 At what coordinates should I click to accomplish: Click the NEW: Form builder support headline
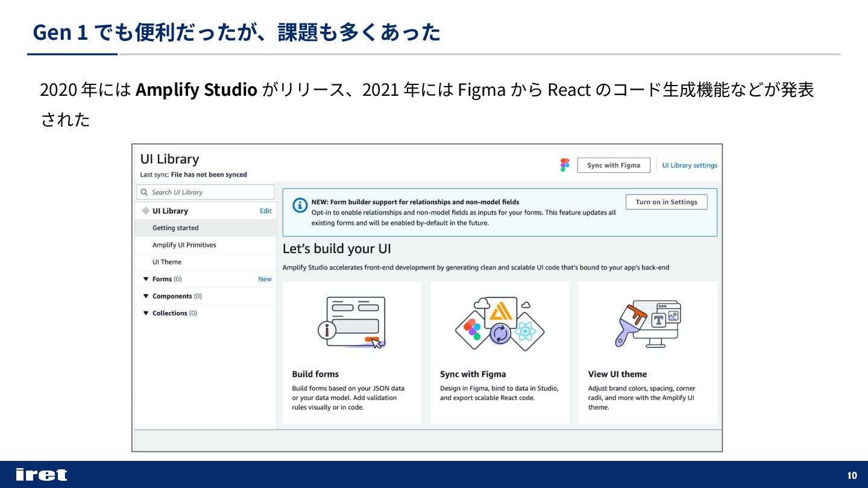click(x=415, y=202)
